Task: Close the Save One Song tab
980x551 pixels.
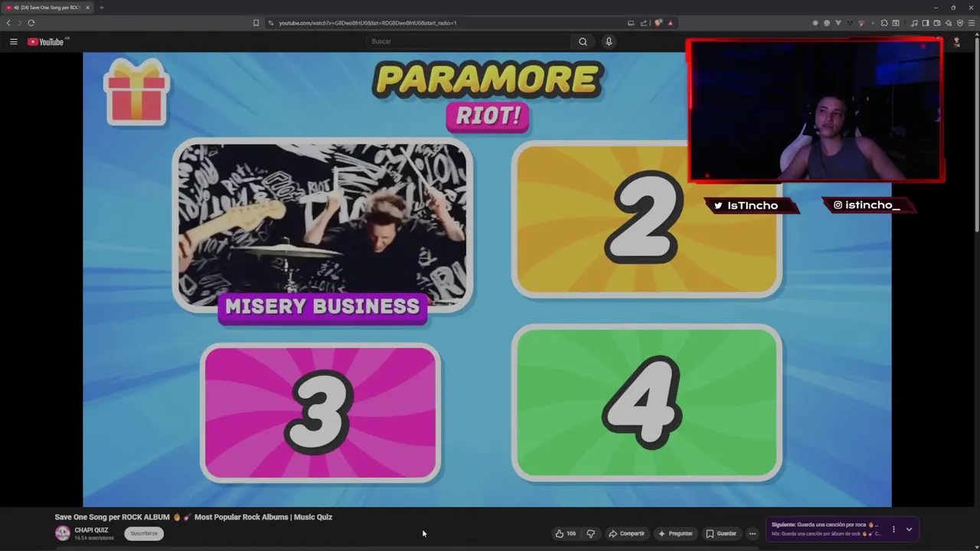Action: click(x=87, y=8)
